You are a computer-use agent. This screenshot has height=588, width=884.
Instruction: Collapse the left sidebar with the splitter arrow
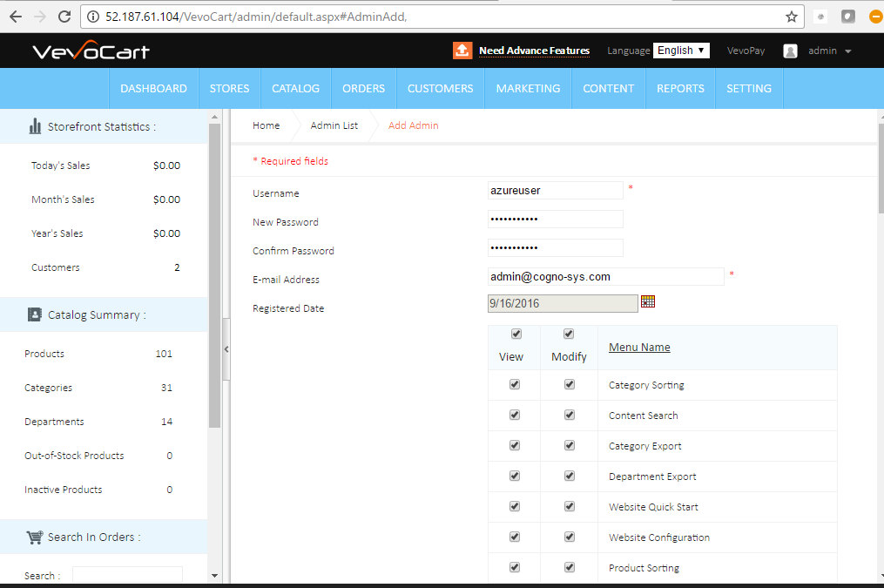[x=226, y=348]
